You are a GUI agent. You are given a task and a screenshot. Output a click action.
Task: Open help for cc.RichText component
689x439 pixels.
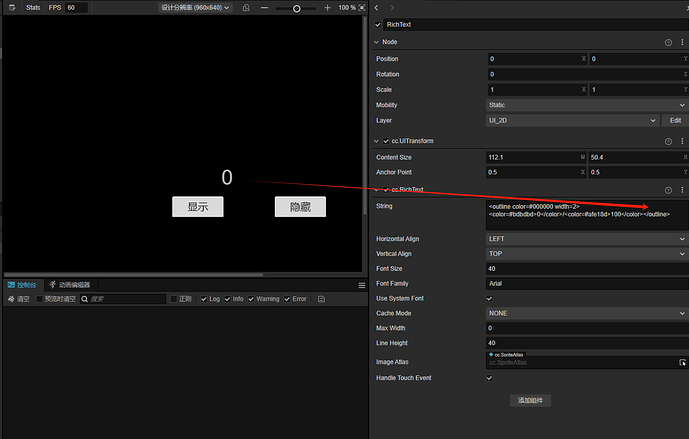[668, 190]
